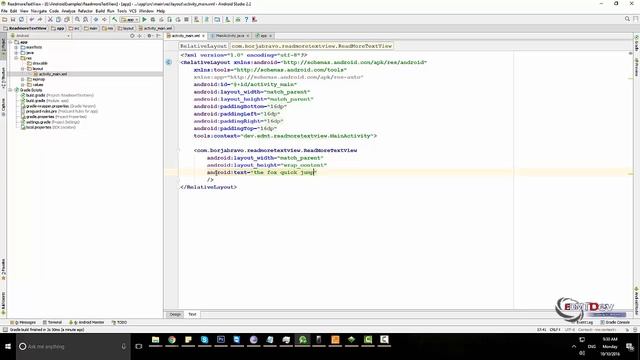This screenshot has width=640, height=360.
Task: Switch to the Design view tab
Action: coord(175,314)
